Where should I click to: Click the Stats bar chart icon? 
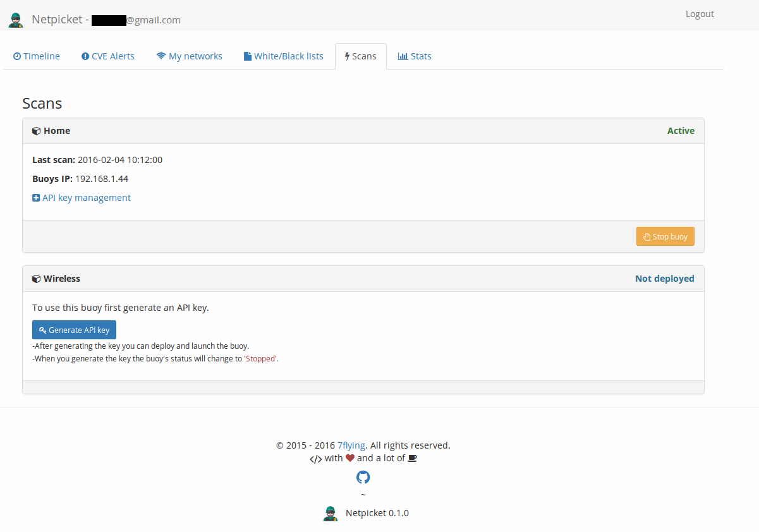pyautogui.click(x=403, y=56)
